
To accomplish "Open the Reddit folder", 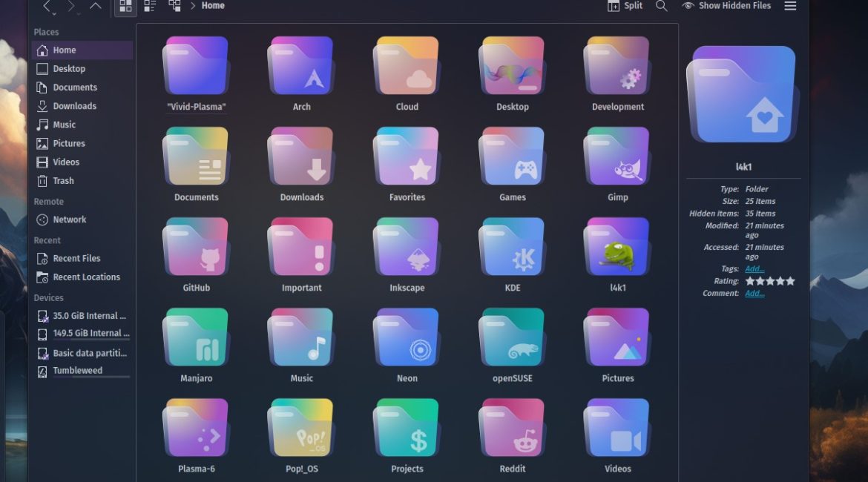I will pyautogui.click(x=512, y=435).
